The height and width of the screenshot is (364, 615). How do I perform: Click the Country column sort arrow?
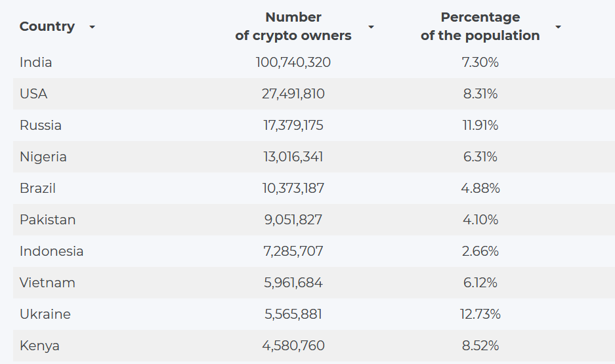pos(92,28)
